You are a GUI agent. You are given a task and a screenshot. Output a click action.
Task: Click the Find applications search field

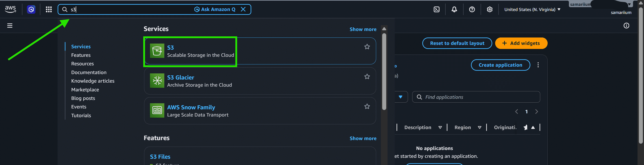click(476, 97)
